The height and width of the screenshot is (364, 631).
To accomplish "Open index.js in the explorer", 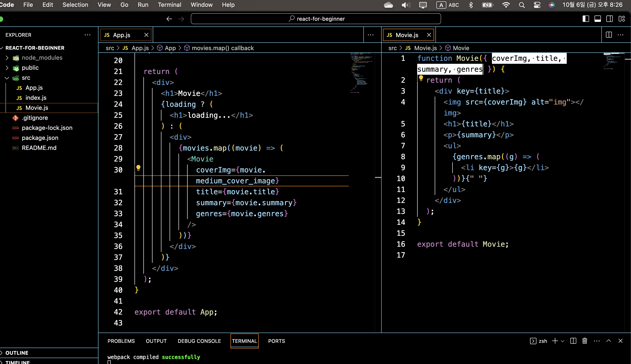I will click(36, 98).
